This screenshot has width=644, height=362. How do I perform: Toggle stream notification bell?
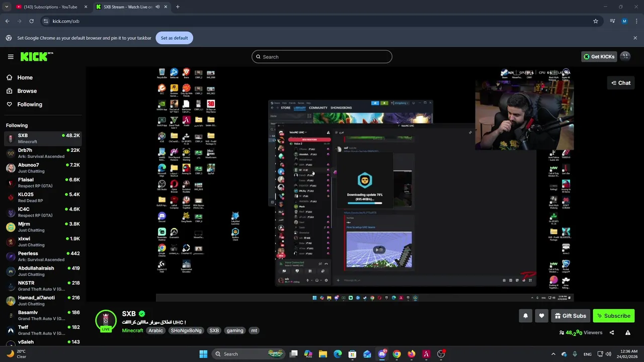click(525, 316)
